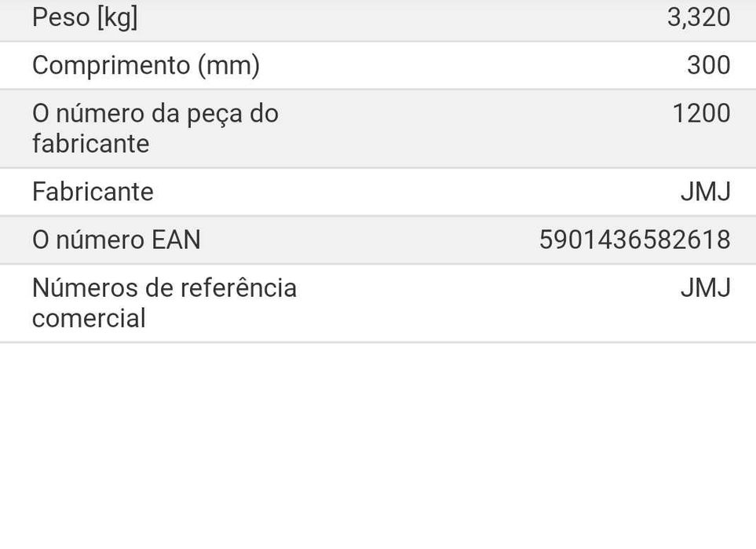The image size is (756, 549).
Task: Select the length value 300
Action: (x=708, y=65)
